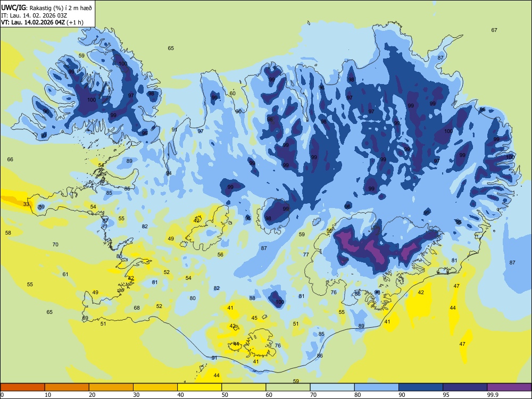Click the 50–60 pale yellow legend swatch
532x399 pixels.
(x=244, y=387)
